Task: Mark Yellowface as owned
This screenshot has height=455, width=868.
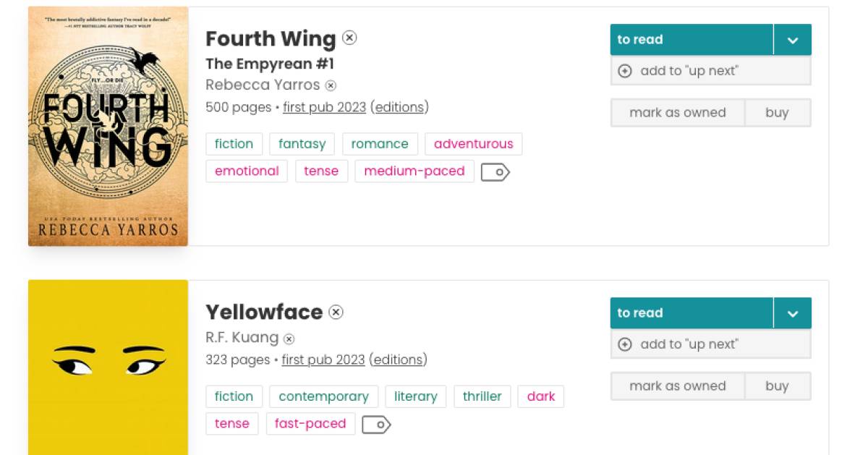Action: click(677, 386)
